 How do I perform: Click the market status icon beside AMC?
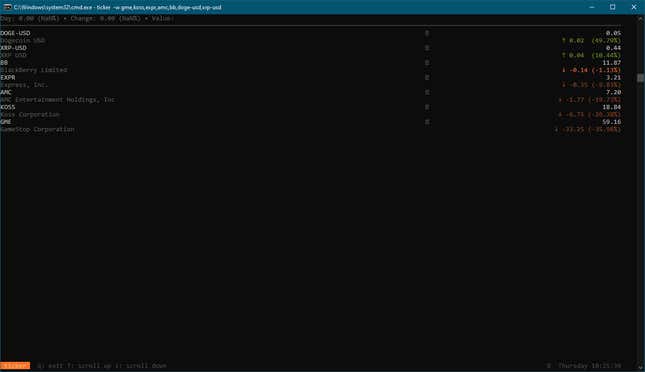pyautogui.click(x=427, y=93)
